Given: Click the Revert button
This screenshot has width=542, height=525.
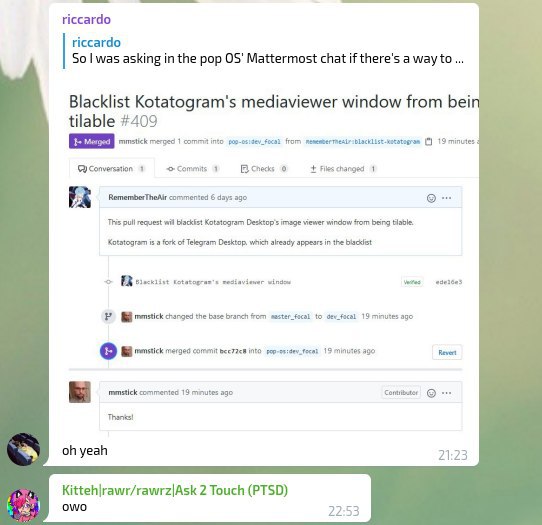Looking at the screenshot, I should (447, 353).
